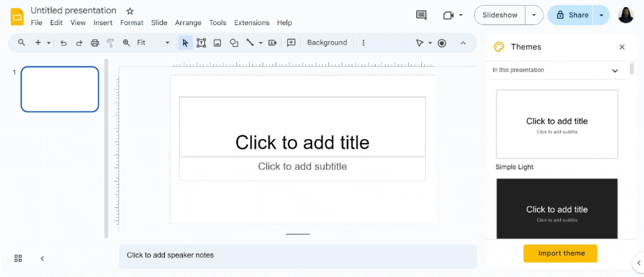
Task: Show the side panel arrow
Action: [x=638, y=263]
